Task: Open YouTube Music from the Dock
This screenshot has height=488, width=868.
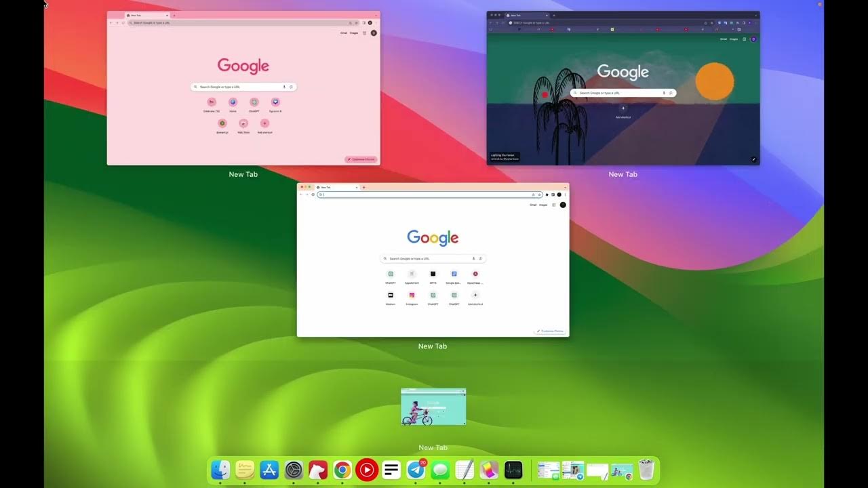Action: coord(367,469)
